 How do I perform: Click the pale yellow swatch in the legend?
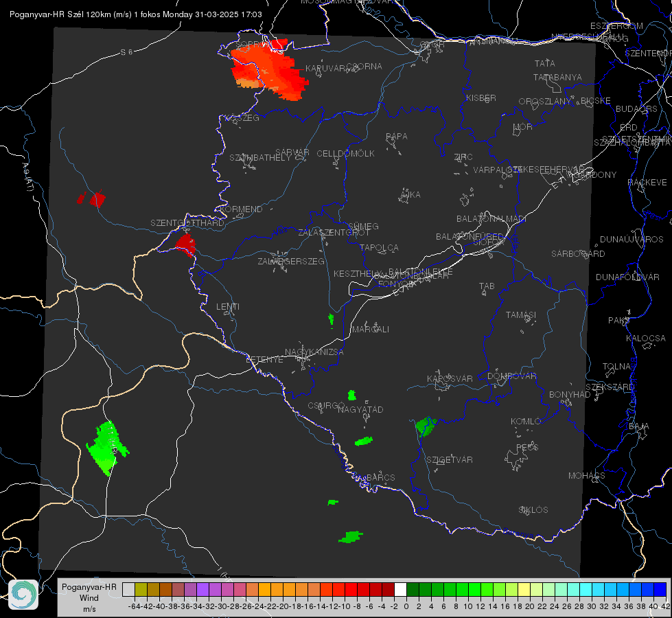[524, 589]
